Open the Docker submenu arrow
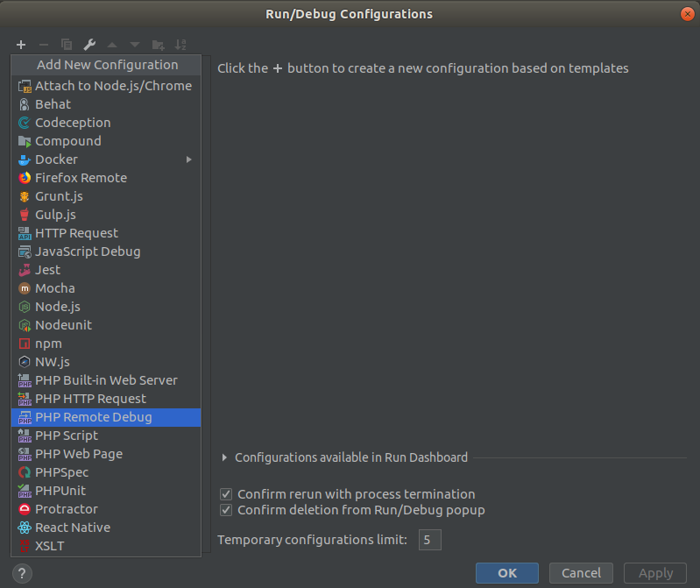Image resolution: width=700 pixels, height=588 pixels. coord(189,159)
